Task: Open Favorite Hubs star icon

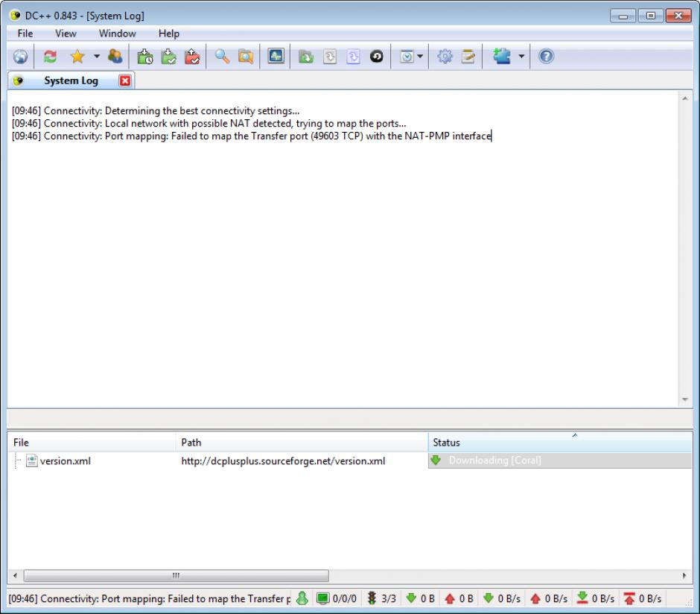Action: (77, 57)
